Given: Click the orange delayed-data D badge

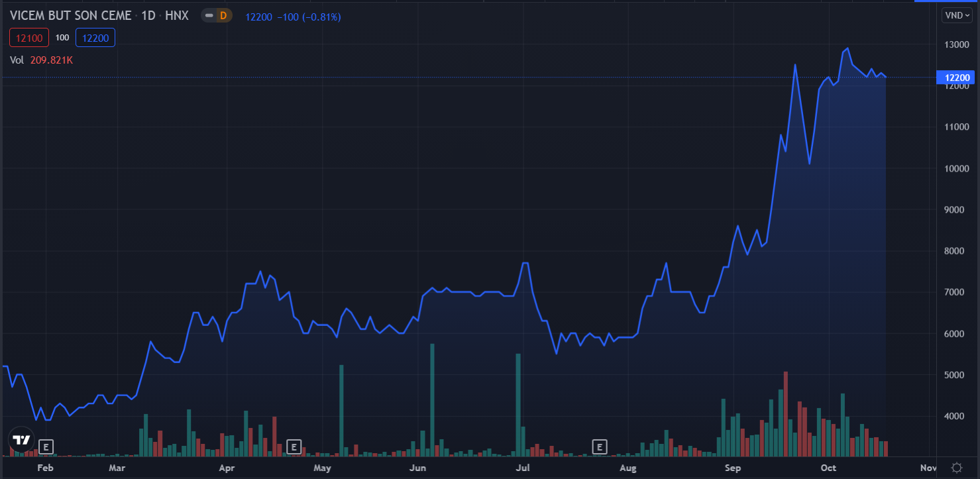Looking at the screenshot, I should click(x=223, y=16).
